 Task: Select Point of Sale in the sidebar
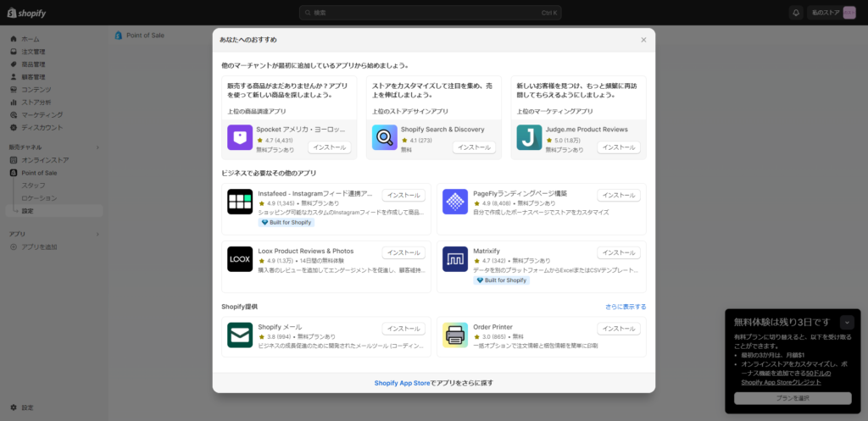pos(54,173)
